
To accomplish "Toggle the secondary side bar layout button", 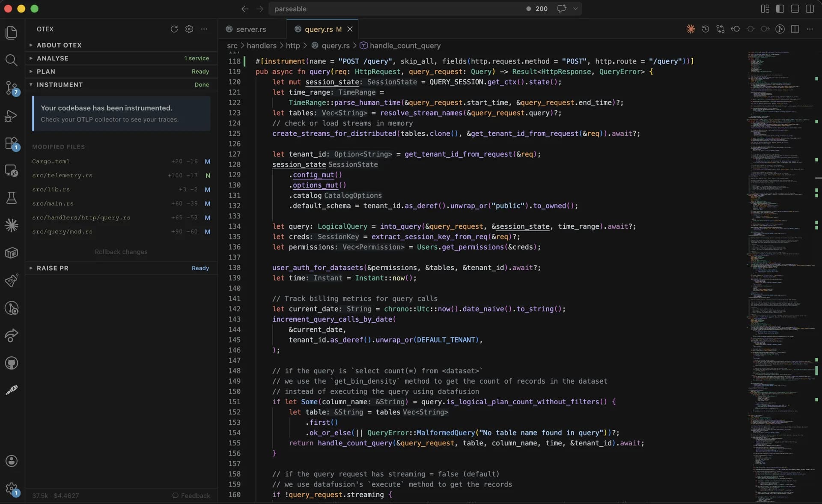I will click(x=810, y=9).
